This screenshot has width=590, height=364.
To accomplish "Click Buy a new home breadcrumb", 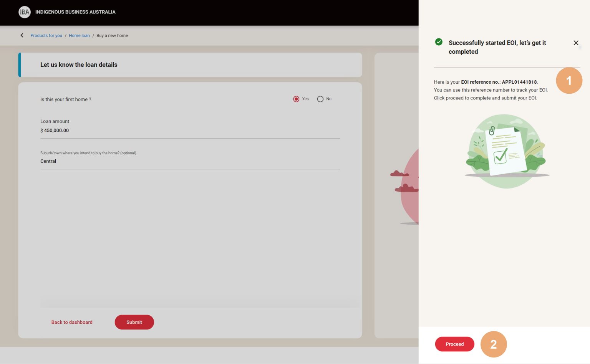I will pyautogui.click(x=112, y=36).
